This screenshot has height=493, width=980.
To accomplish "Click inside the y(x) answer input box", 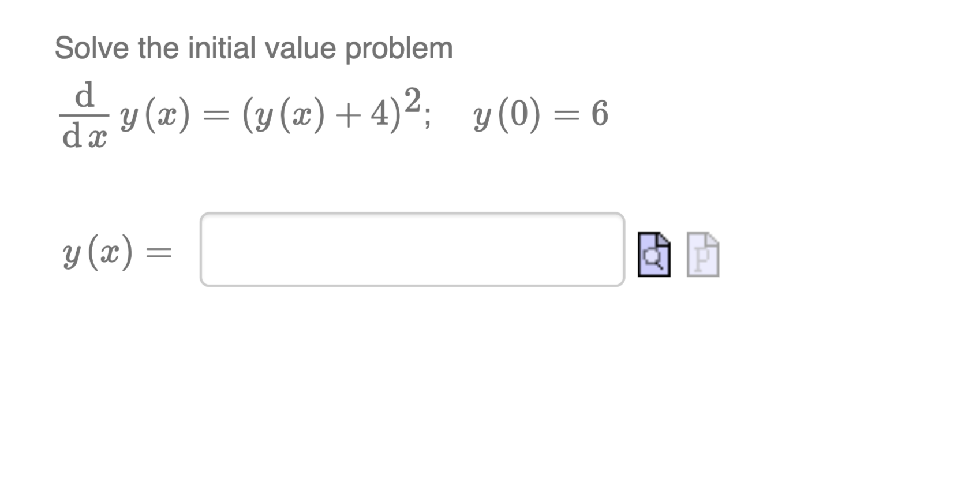I will pos(413,249).
